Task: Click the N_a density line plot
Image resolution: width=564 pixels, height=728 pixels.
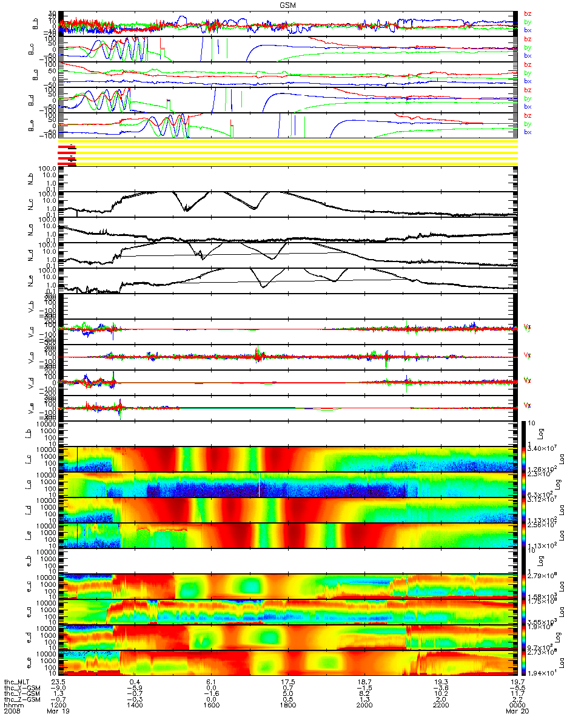Action: point(287,230)
